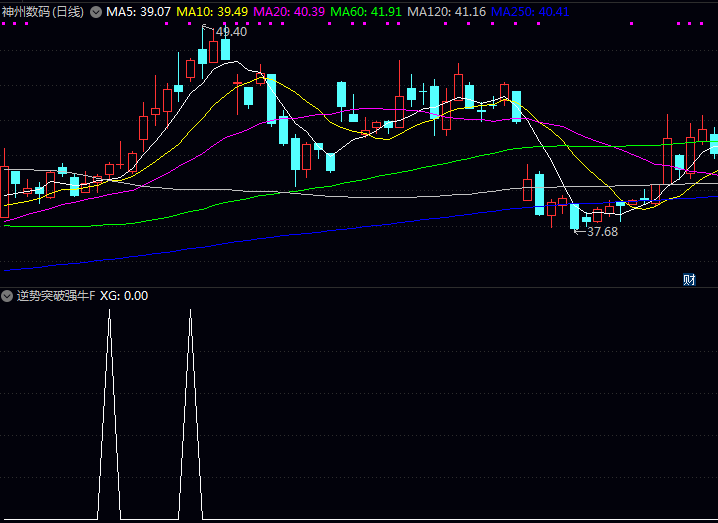This screenshot has height=523, width=718.
Task: Click the 财 financial info icon
Action: [x=689, y=279]
